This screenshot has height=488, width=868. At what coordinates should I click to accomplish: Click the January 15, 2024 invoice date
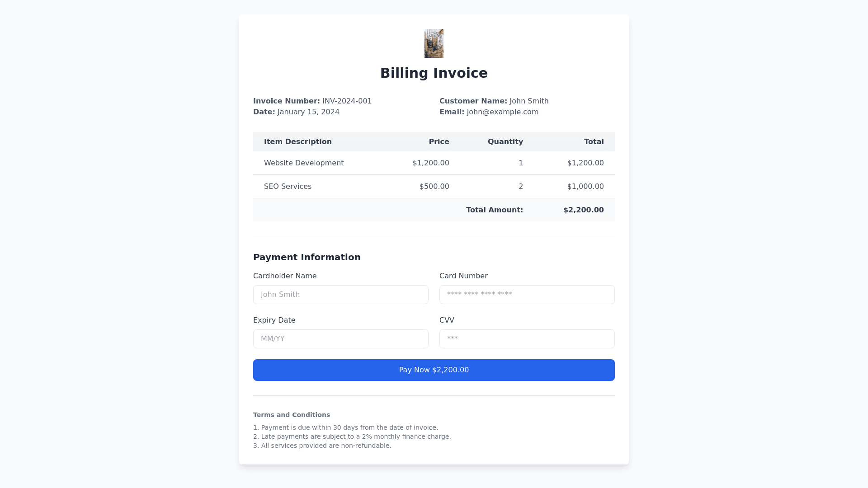click(x=308, y=112)
